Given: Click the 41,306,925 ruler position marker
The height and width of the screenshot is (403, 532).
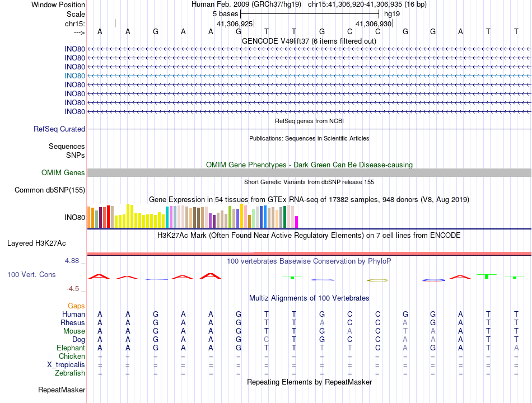Looking at the screenshot, I should click(235, 24).
